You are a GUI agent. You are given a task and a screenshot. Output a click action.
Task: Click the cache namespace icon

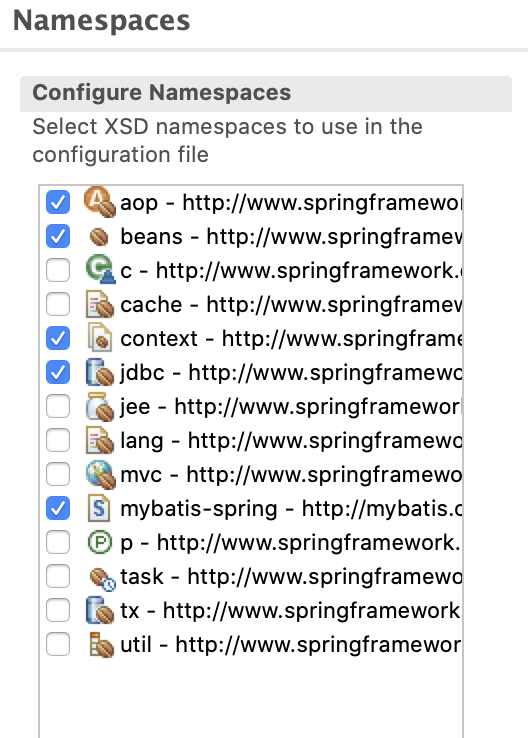click(x=100, y=305)
